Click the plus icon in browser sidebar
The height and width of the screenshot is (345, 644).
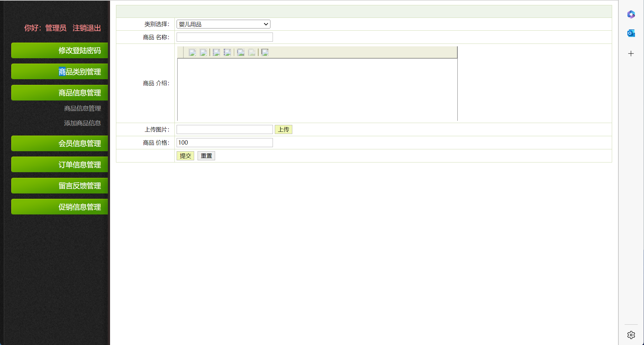[631, 54]
